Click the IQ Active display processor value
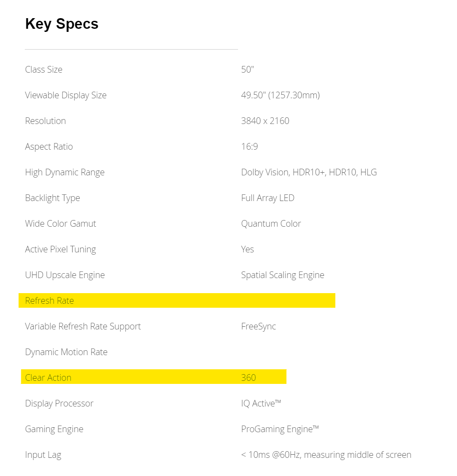The image size is (457, 476). pos(261,403)
